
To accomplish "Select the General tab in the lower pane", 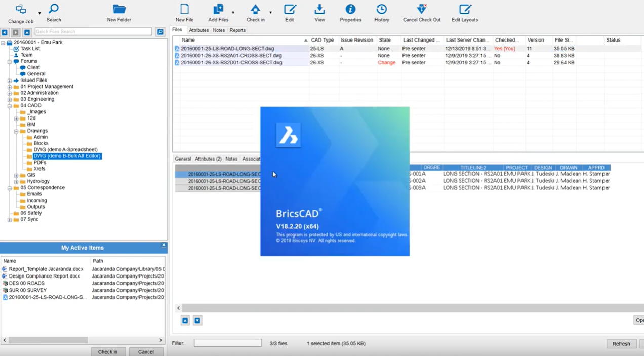I will (183, 159).
